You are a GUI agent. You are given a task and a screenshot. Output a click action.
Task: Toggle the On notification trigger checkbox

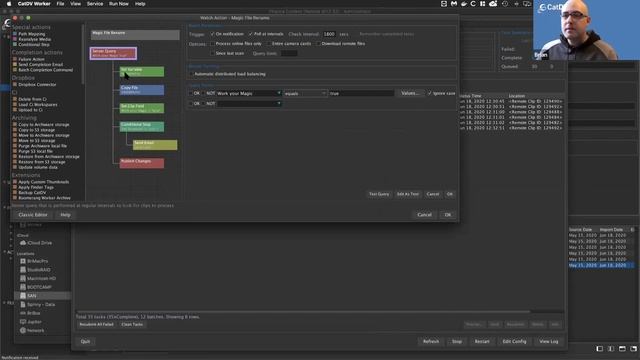(x=212, y=34)
